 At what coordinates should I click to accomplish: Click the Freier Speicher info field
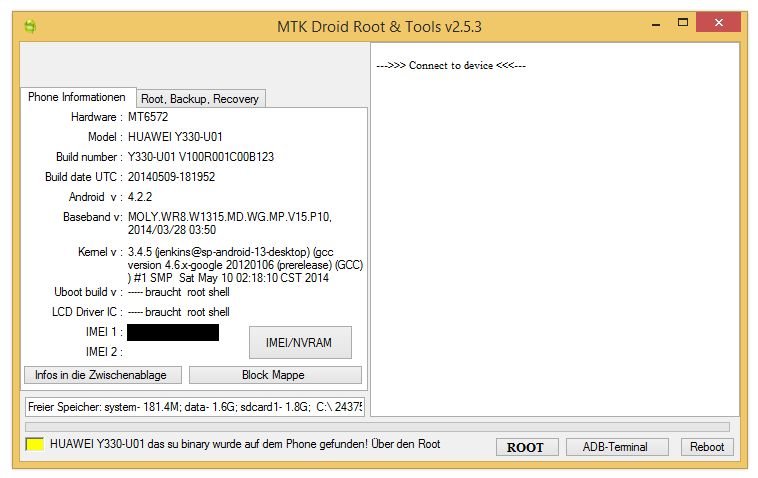click(x=194, y=407)
